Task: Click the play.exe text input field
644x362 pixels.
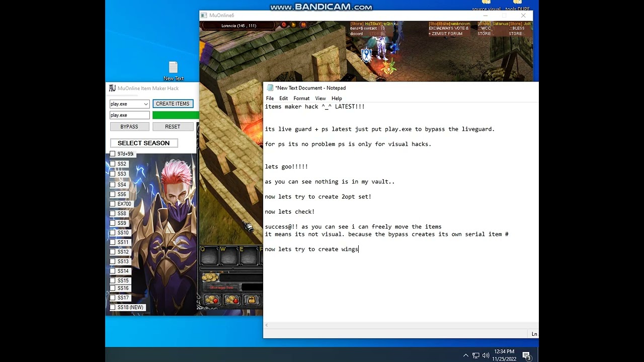Action: click(x=129, y=115)
